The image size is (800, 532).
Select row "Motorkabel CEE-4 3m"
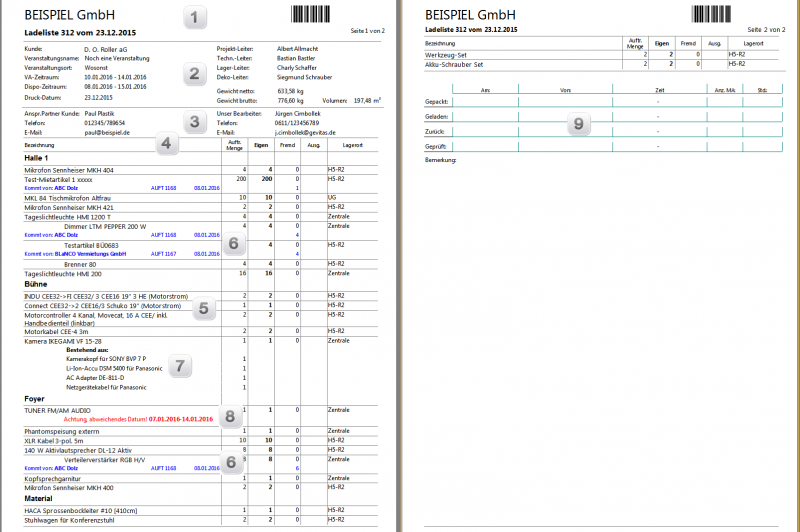click(201, 332)
